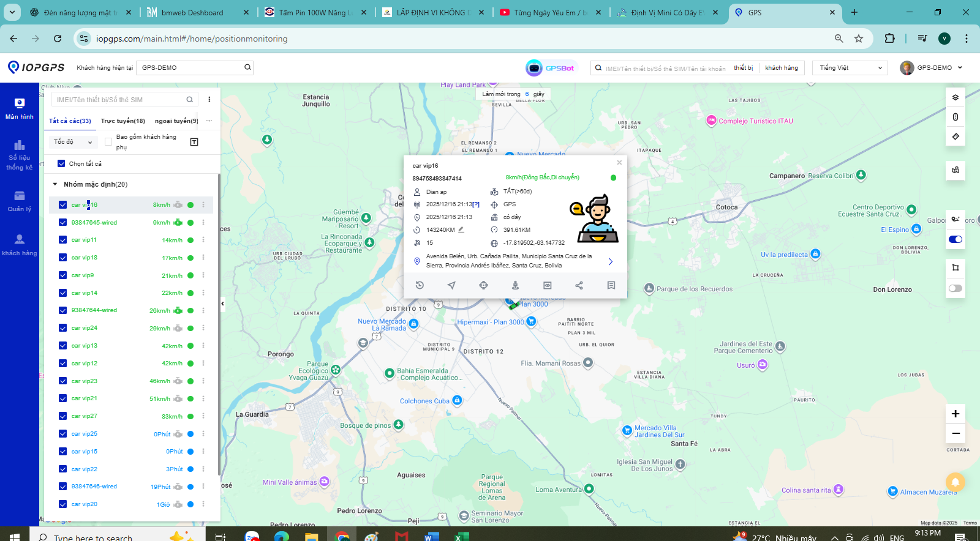
Task: Open GPSBot assistant
Action: [550, 68]
